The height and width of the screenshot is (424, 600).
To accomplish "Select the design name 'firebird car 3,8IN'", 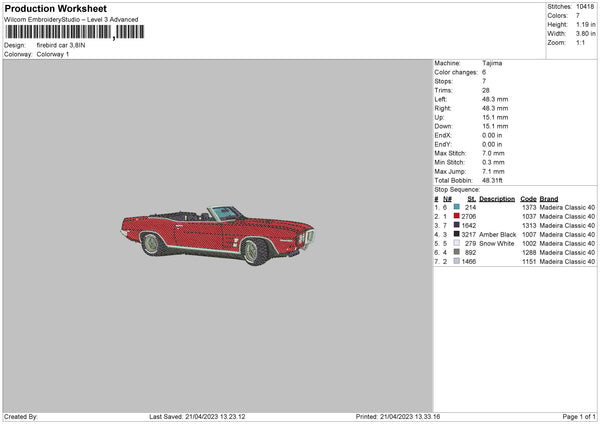I will pyautogui.click(x=61, y=45).
